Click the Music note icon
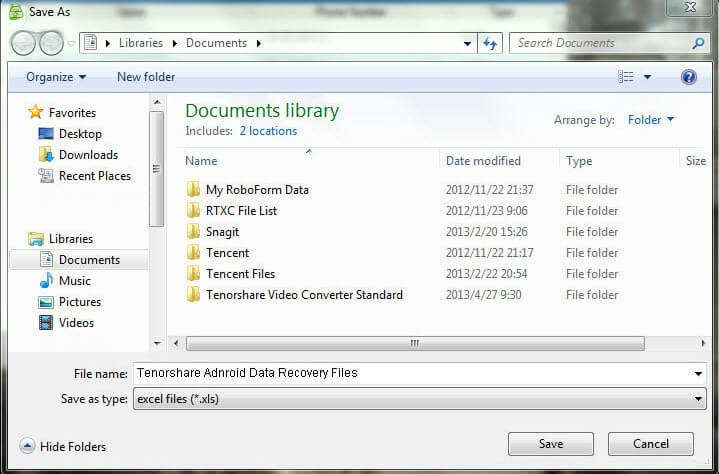This screenshot has width=719, height=474. (x=46, y=281)
